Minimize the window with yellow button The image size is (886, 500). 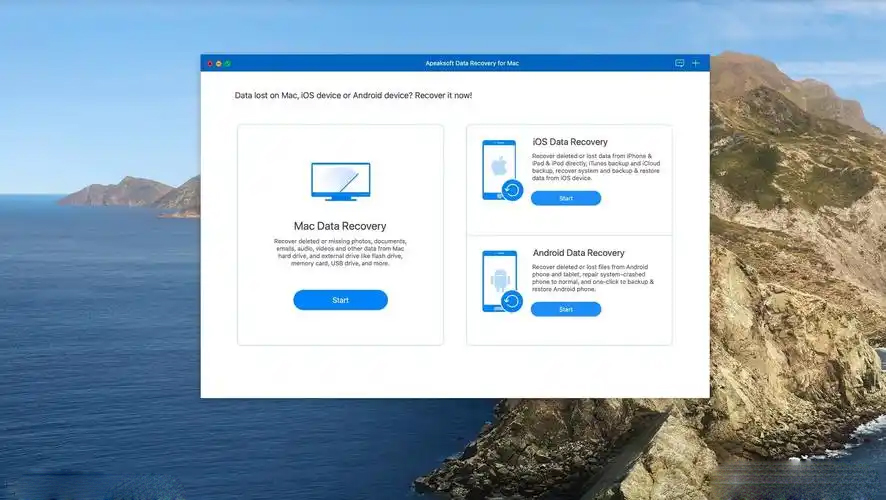click(219, 64)
